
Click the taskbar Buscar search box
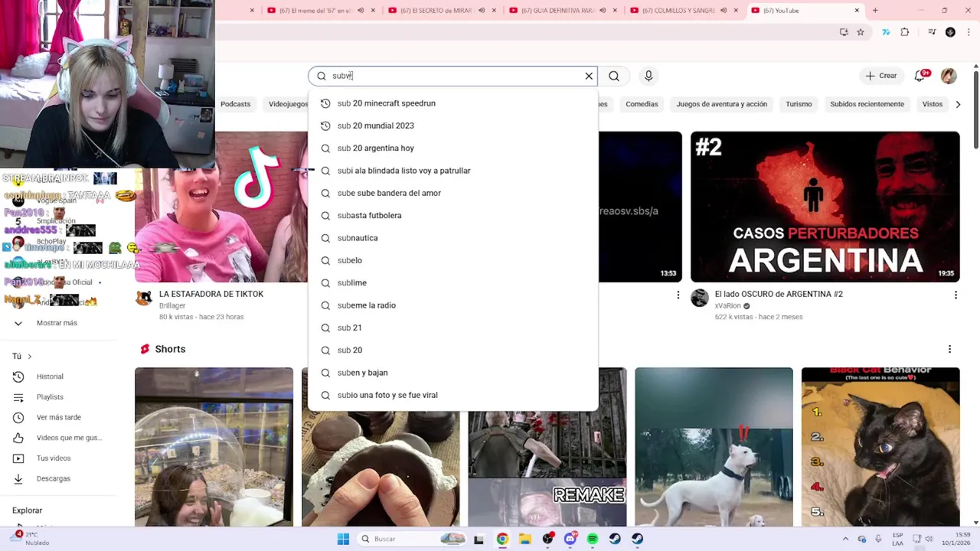point(412,539)
